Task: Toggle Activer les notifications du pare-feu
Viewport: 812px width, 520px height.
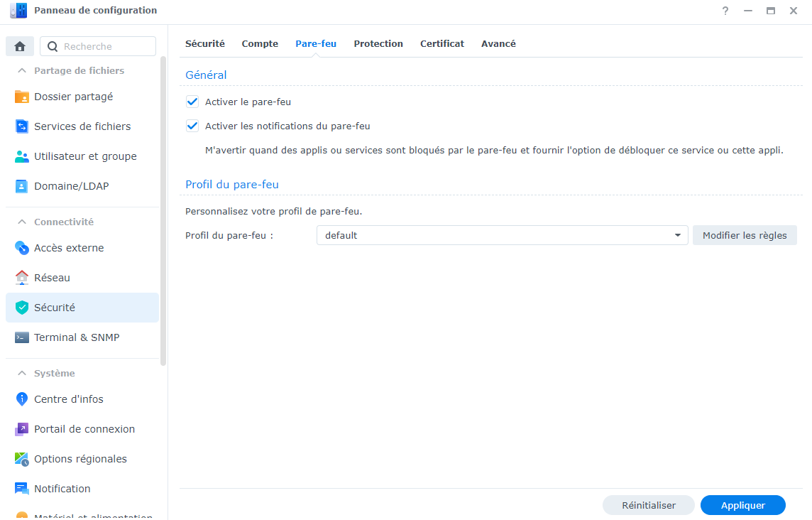Action: click(192, 126)
